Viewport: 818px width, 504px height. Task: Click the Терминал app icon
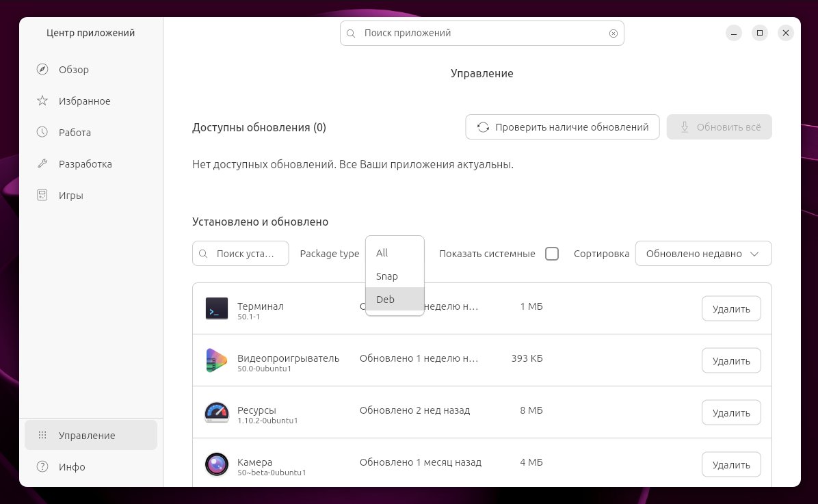[x=217, y=308]
